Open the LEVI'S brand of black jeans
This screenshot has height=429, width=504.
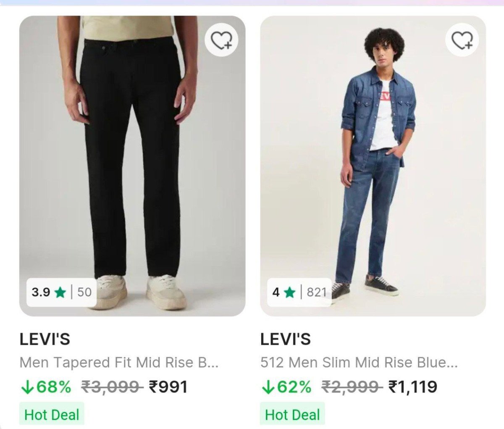point(45,339)
